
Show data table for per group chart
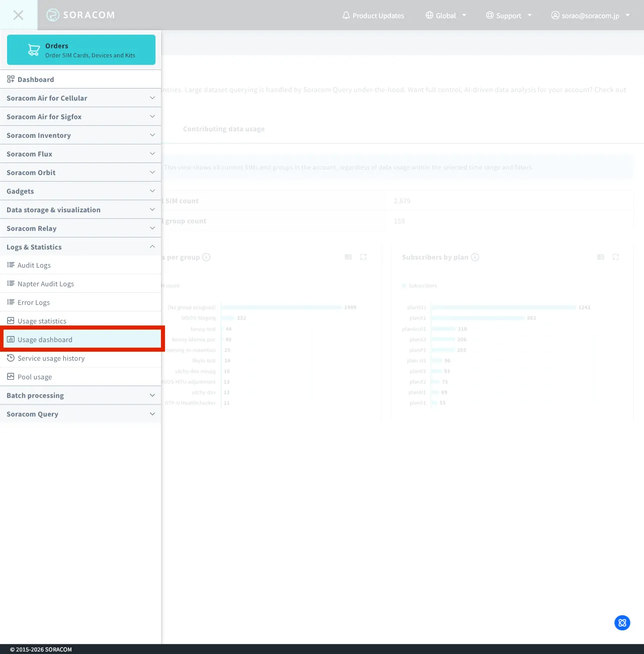[348, 257]
